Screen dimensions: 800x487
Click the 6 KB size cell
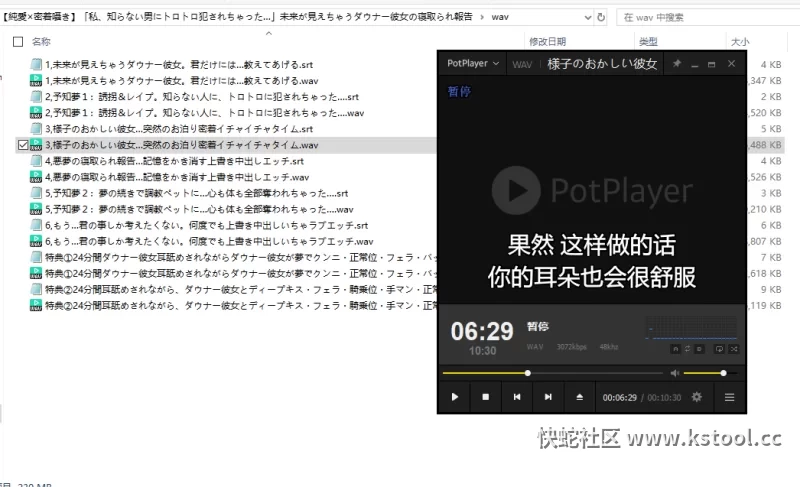click(771, 225)
